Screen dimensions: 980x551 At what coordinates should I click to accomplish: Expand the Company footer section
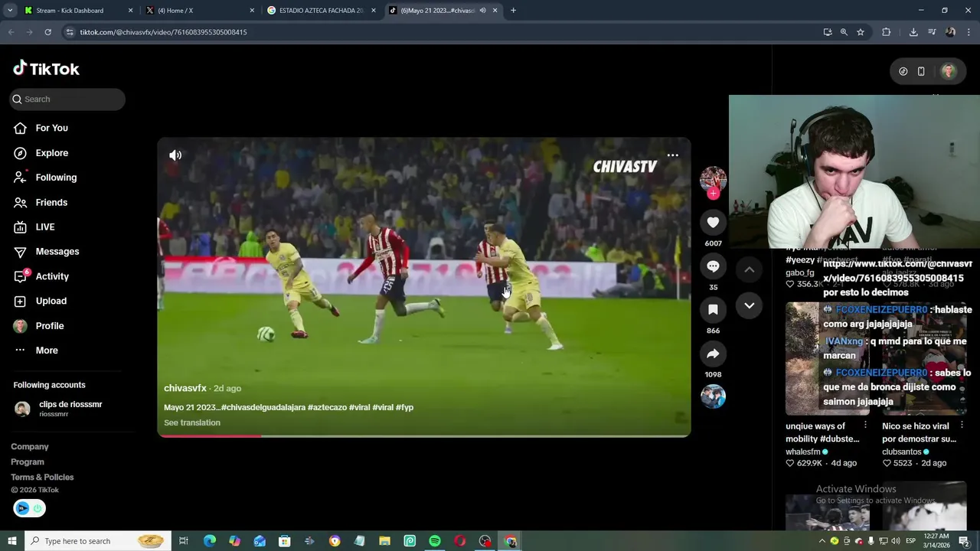[30, 447]
